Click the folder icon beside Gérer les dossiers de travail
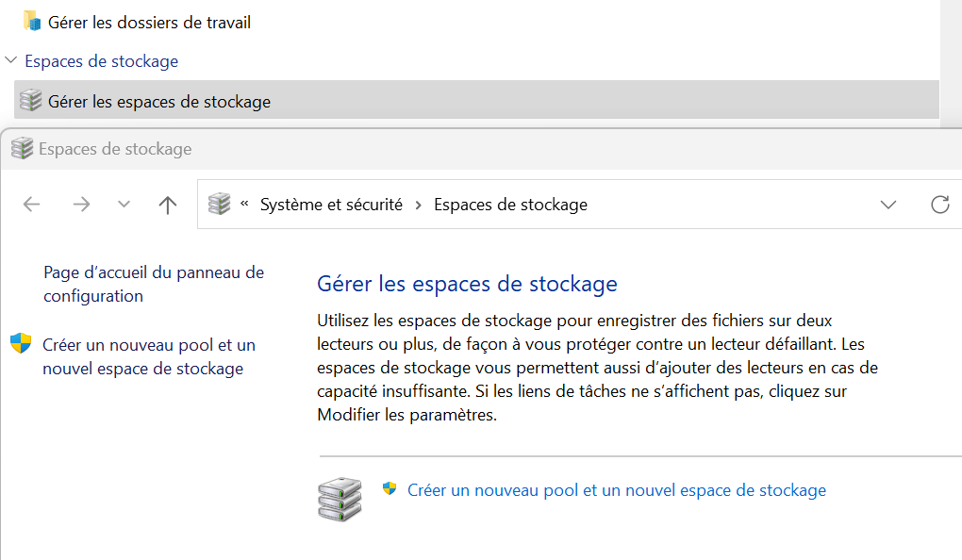This screenshot has width=962, height=560. tap(32, 22)
